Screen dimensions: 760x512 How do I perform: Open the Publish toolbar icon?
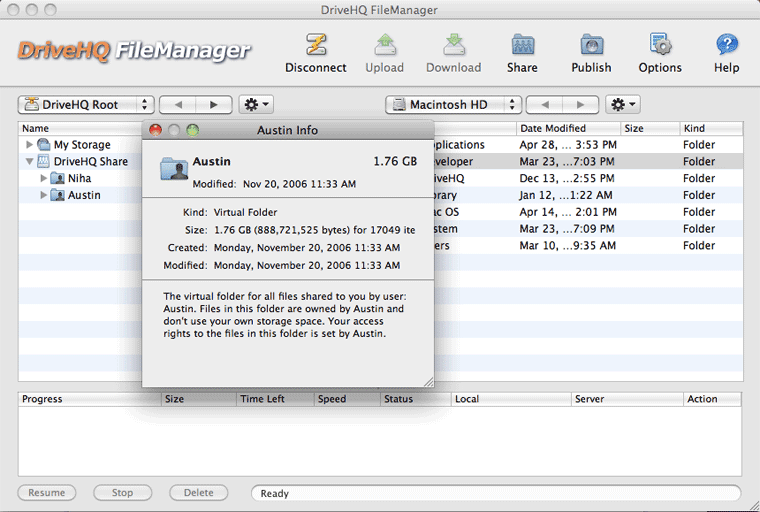coord(591,45)
